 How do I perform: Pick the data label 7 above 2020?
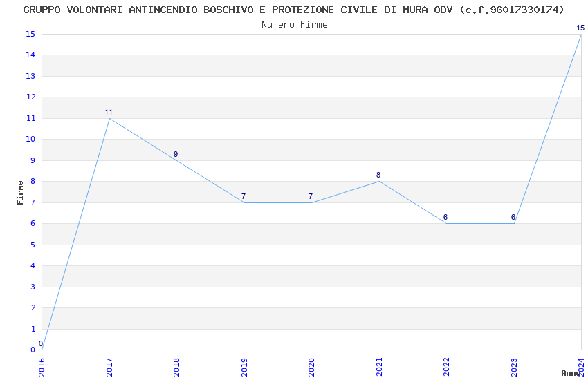click(311, 196)
